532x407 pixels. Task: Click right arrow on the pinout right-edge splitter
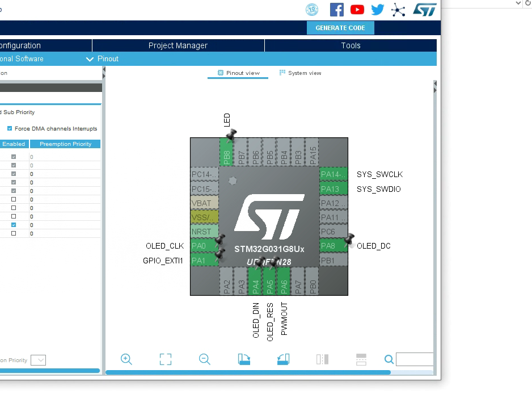435,90
